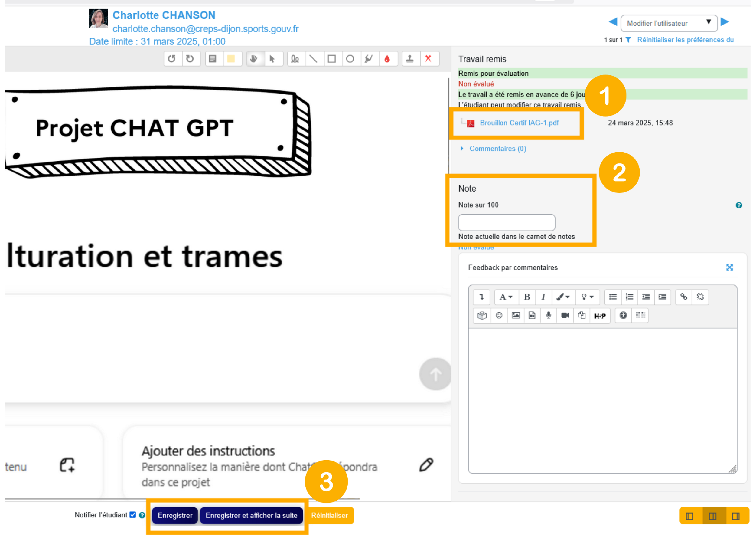Insert an ordered numbered list

coord(630,297)
